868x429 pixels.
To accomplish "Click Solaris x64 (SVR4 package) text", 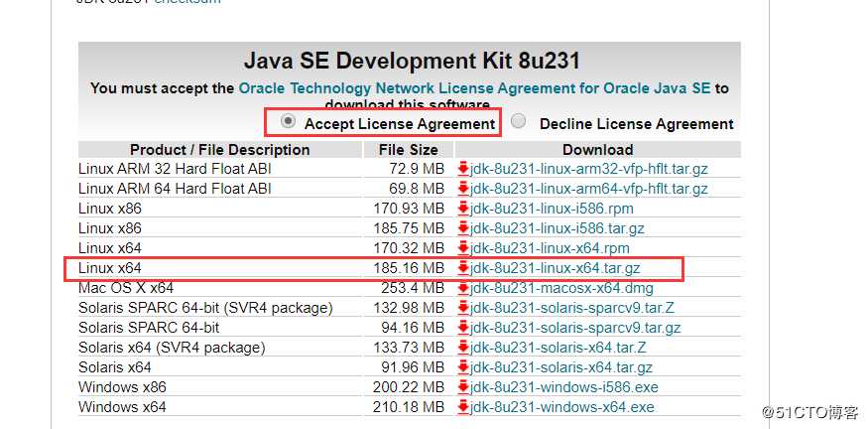I will (x=172, y=348).
